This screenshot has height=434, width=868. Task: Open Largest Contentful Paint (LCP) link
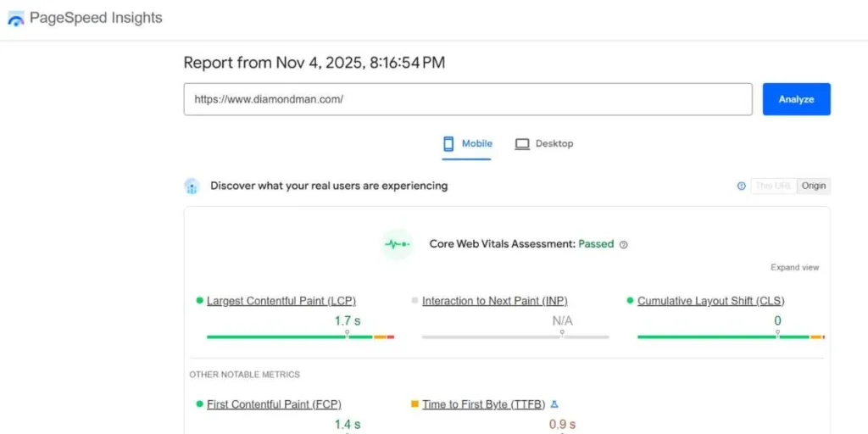(281, 301)
